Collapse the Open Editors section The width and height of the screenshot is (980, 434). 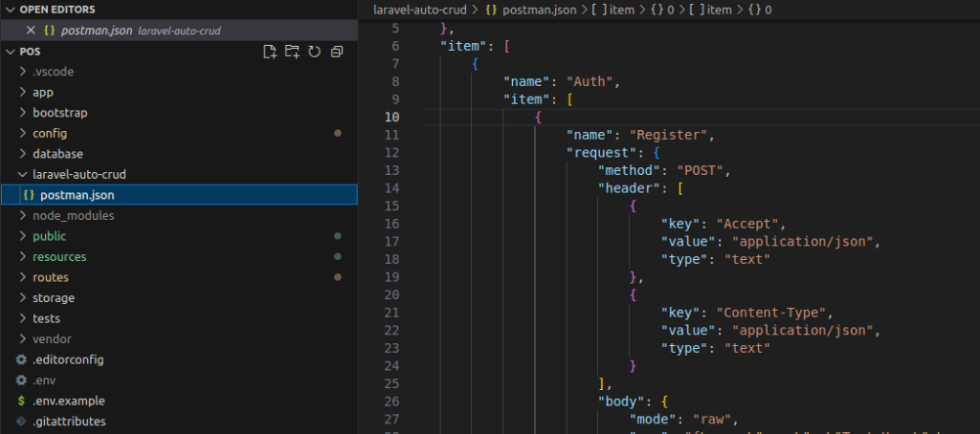point(11,9)
